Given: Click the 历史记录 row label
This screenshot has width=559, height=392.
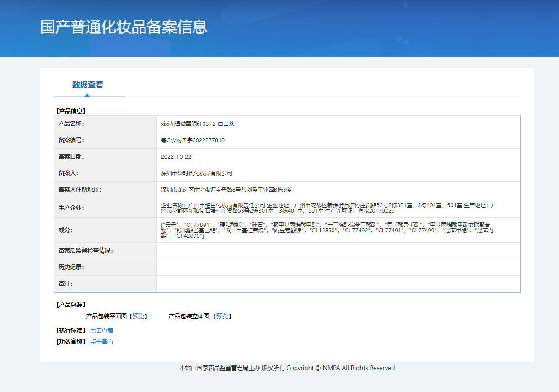Looking at the screenshot, I should coord(71,268).
